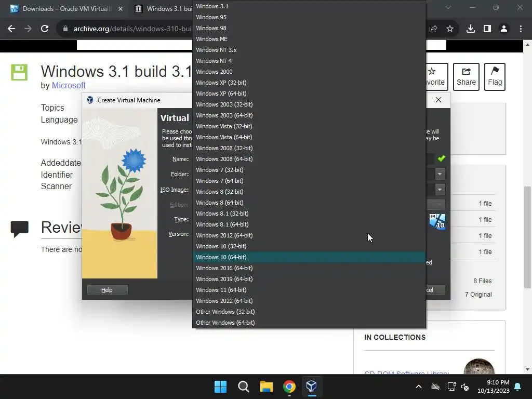532x399 pixels.
Task: Switch to Downloads – Oracle VM VirtualBox tab
Action: [x=64, y=9]
